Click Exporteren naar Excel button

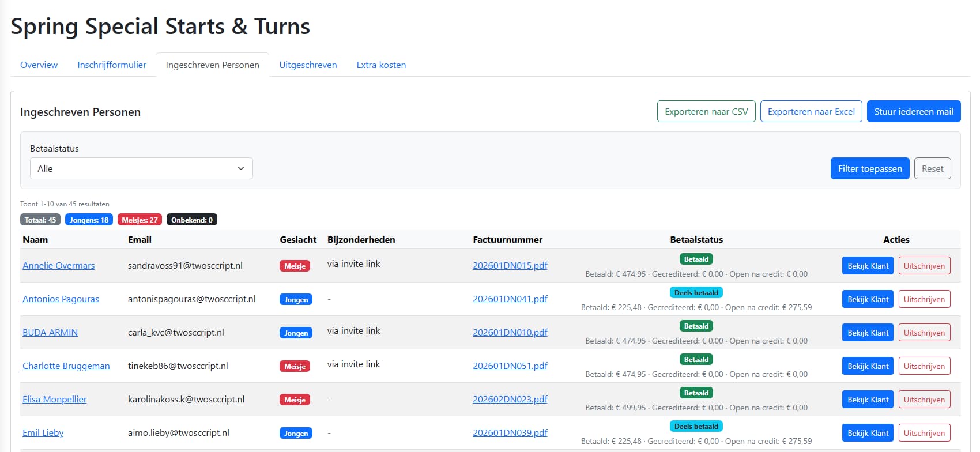[811, 111]
